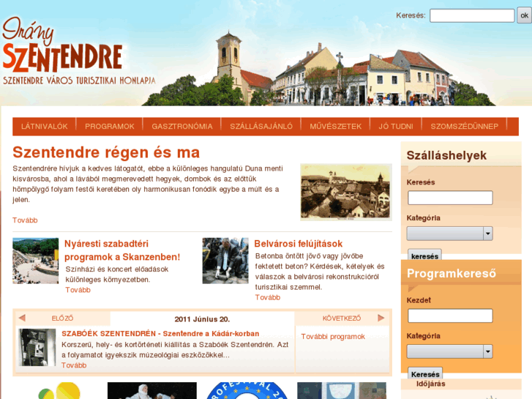Open the Szentendre régen és ma headline
This screenshot has height=399, width=532.
106,152
